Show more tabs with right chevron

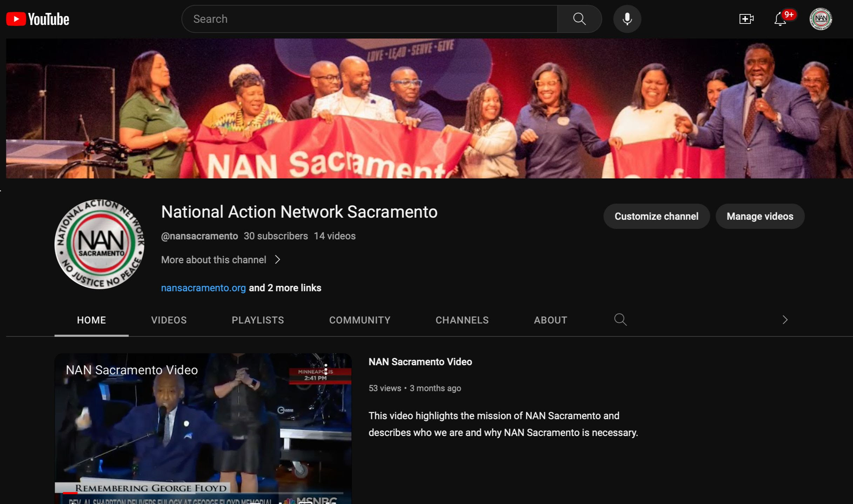[785, 320]
